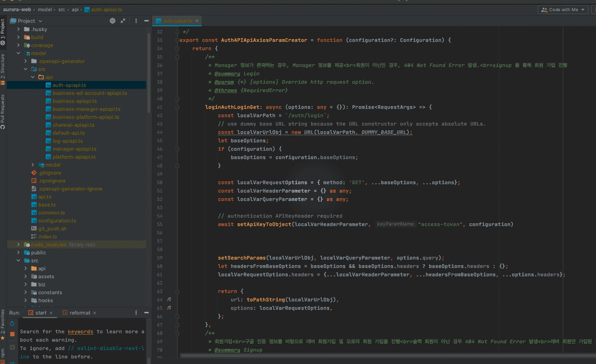The height and width of the screenshot is (364, 596).
Task: Switch to the reformat run tab
Action: pyautogui.click(x=80, y=313)
